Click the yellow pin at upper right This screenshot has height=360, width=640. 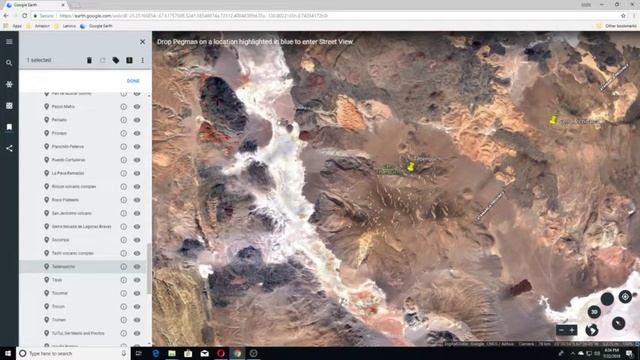pos(553,120)
